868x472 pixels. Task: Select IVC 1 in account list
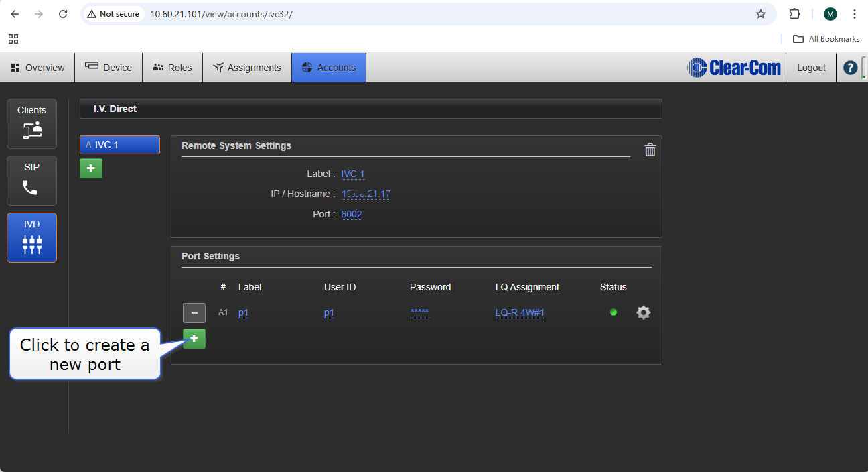point(120,145)
